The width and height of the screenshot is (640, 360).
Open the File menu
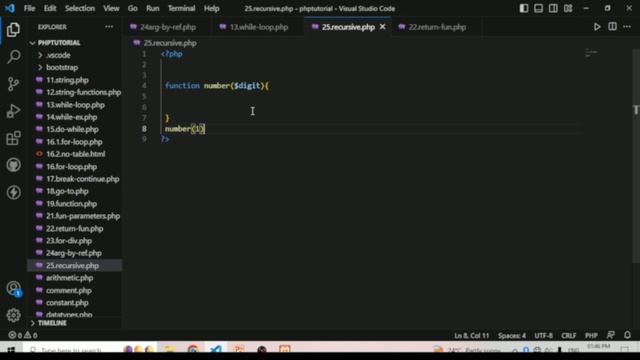pos(29,9)
